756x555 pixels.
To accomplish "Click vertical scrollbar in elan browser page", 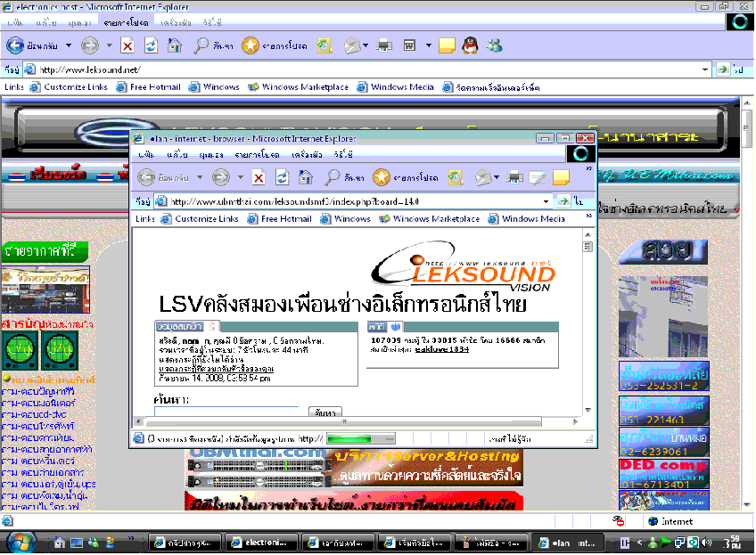I will tap(588, 322).
